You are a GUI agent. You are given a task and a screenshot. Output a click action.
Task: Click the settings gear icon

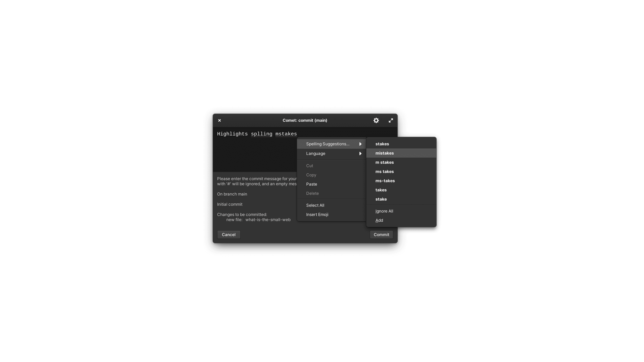[x=376, y=120]
